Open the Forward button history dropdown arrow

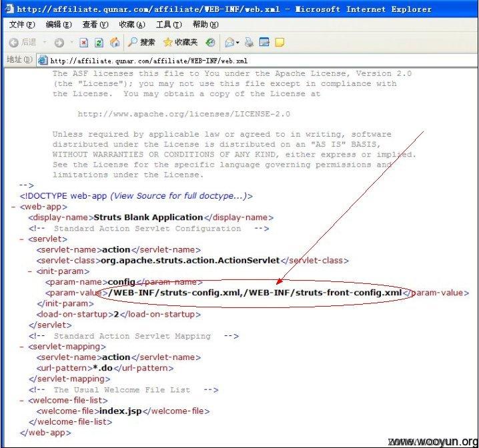pos(71,43)
